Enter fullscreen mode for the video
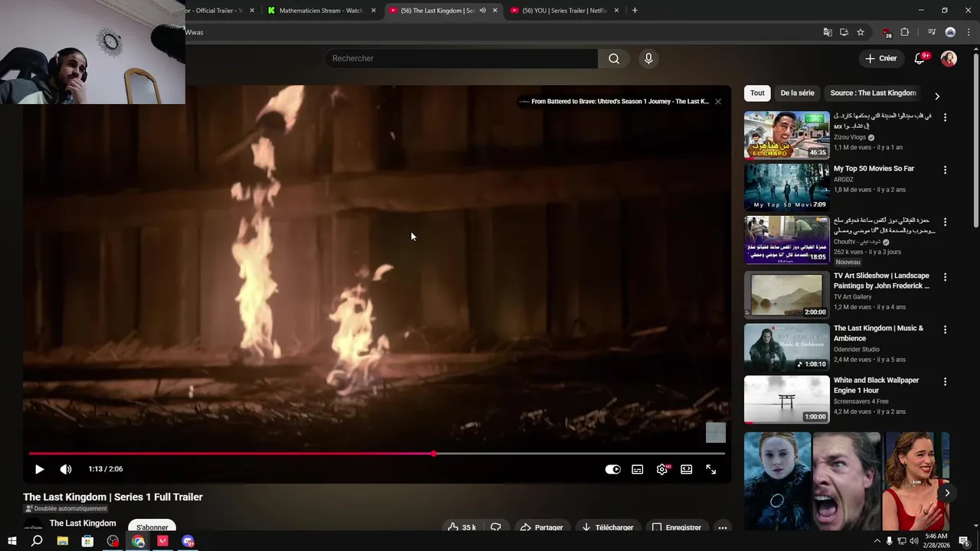Viewport: 980px width, 551px height. tap(711, 469)
